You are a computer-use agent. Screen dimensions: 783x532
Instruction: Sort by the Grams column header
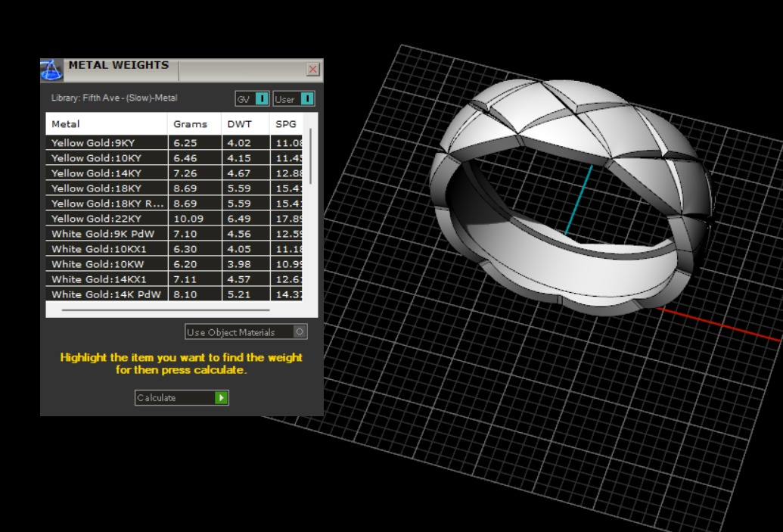tap(194, 124)
